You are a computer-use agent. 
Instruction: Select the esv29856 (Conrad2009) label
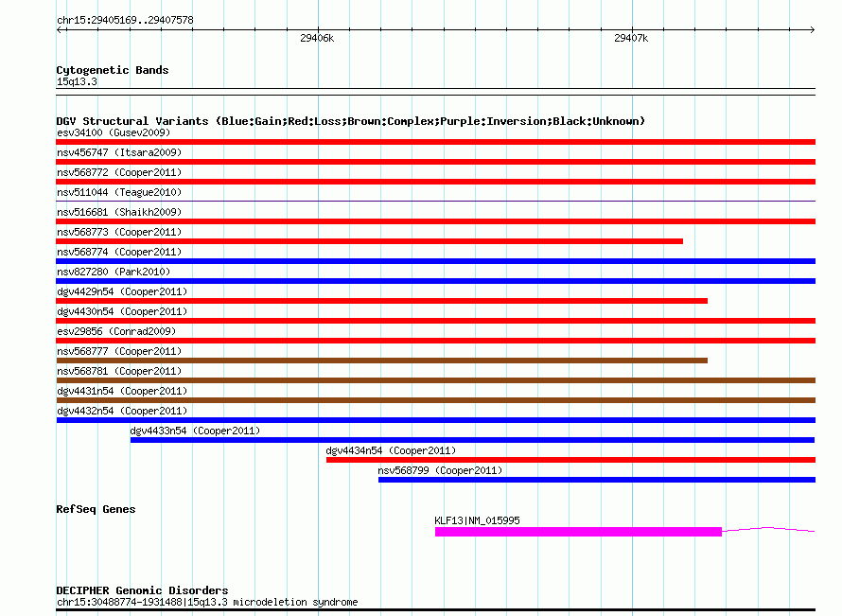(116, 331)
